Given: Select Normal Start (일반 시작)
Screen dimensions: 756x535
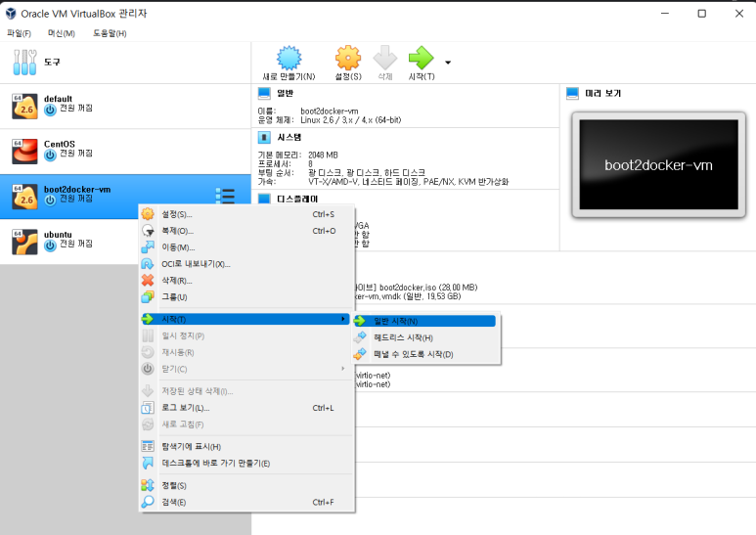Looking at the screenshot, I should [425, 321].
